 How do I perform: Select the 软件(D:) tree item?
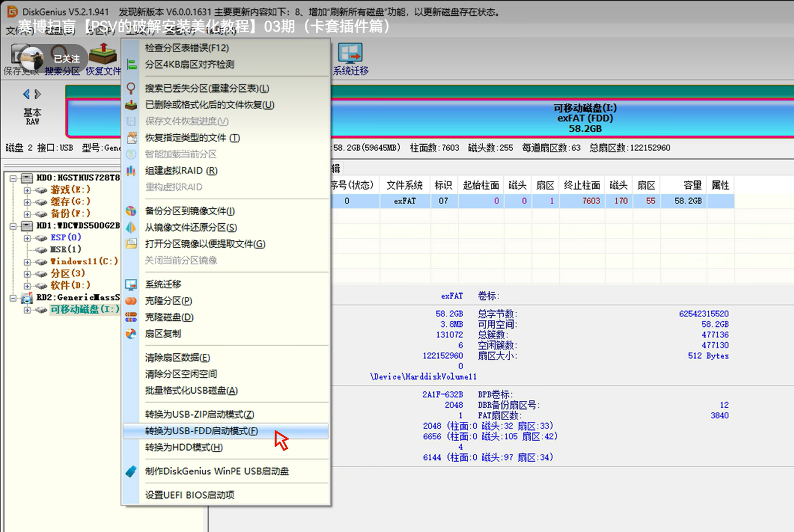[70, 285]
